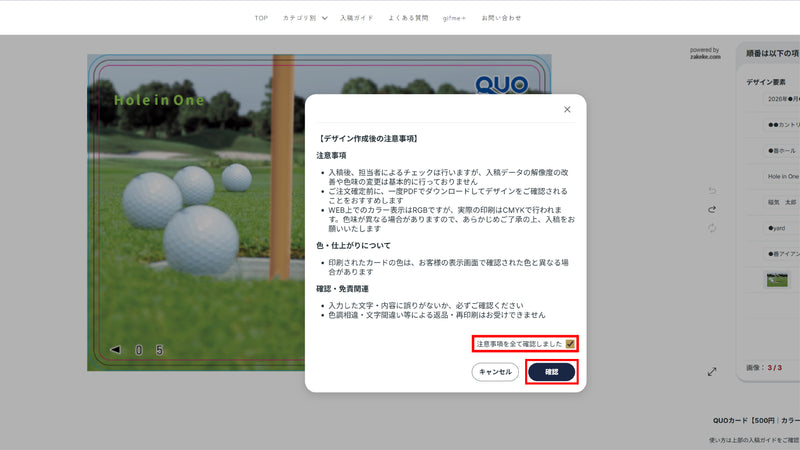Open the カテゴリ別 menu
This screenshot has height=450, width=800.
(x=299, y=18)
